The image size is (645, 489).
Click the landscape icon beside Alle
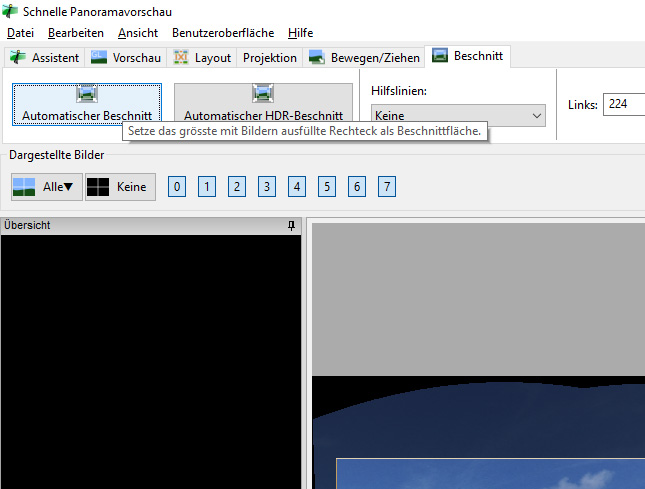click(x=24, y=187)
